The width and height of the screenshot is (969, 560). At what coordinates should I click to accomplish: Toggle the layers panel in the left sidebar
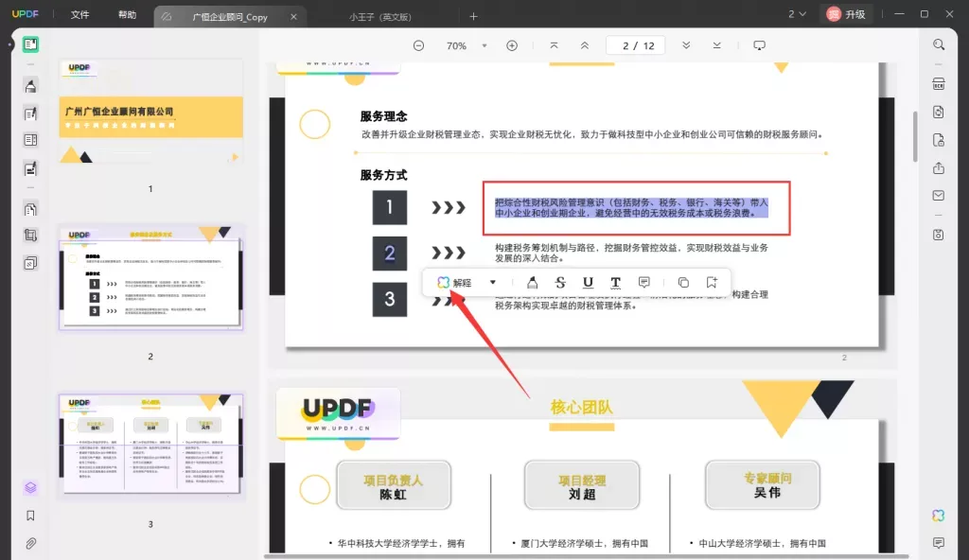point(30,487)
